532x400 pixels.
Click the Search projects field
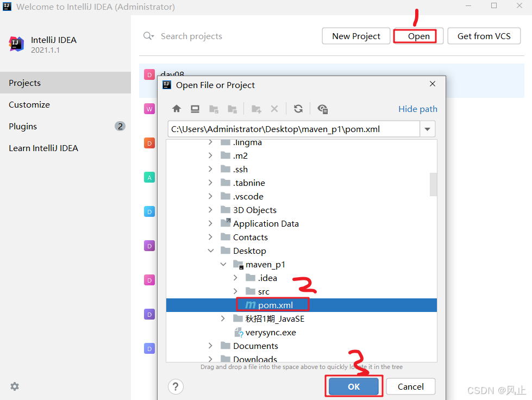191,36
